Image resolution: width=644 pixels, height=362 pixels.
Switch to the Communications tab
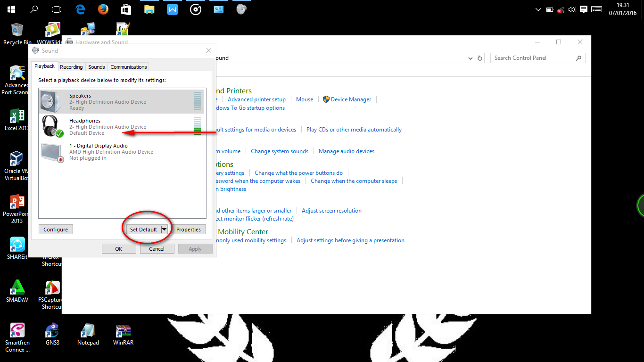pyautogui.click(x=128, y=66)
